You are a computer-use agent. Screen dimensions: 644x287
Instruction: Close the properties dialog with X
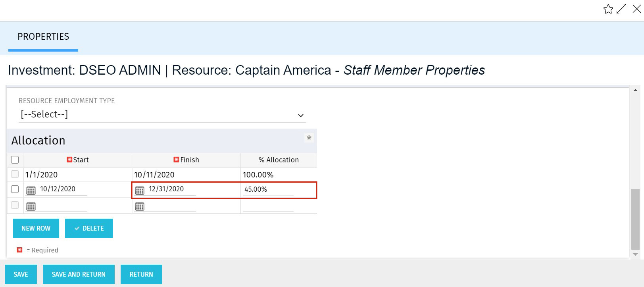pos(636,9)
